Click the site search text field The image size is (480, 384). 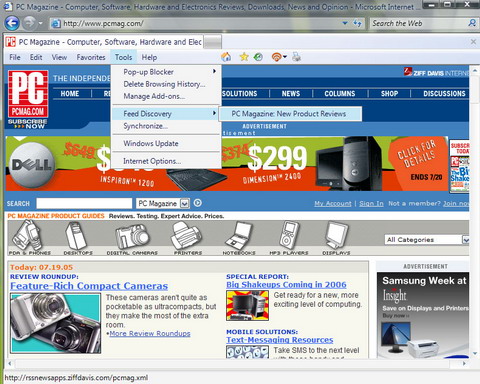84,203
